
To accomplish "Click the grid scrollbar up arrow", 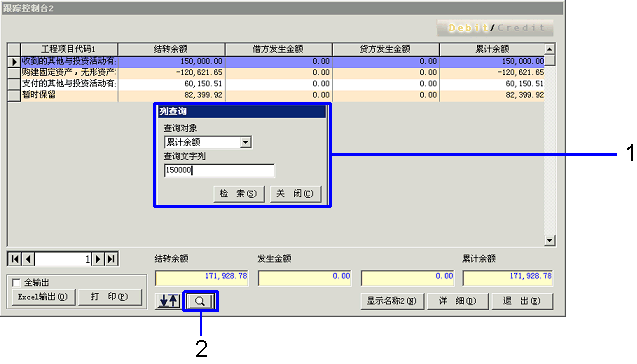I will coord(550,49).
